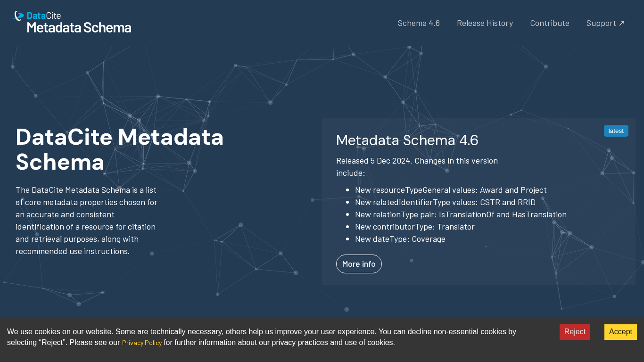
Task: Click the contributorType: Translator bullet
Action: click(x=415, y=227)
